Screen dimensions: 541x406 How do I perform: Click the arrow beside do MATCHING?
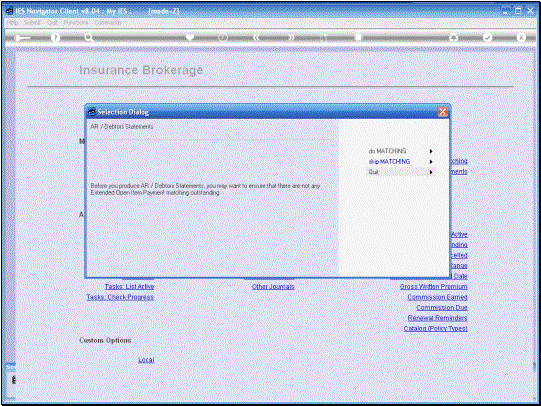(x=431, y=151)
